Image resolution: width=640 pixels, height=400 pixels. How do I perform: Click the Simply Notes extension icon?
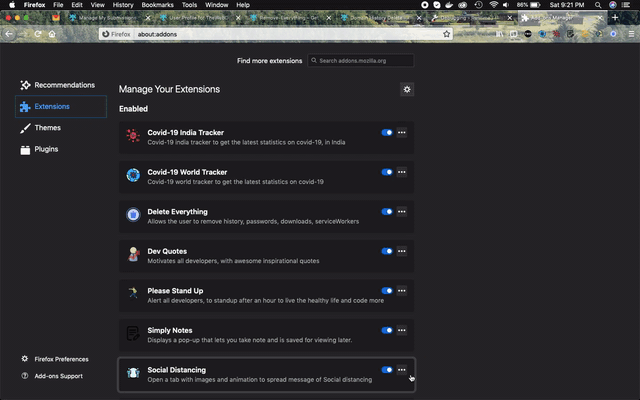point(133,333)
